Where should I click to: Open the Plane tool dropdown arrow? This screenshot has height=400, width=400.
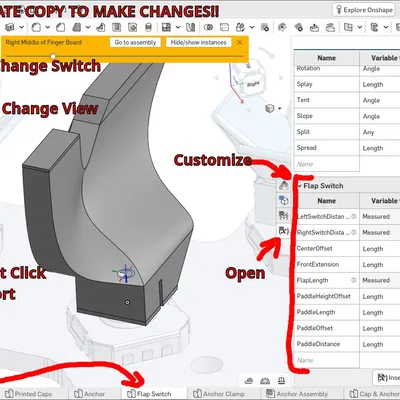[360, 27]
